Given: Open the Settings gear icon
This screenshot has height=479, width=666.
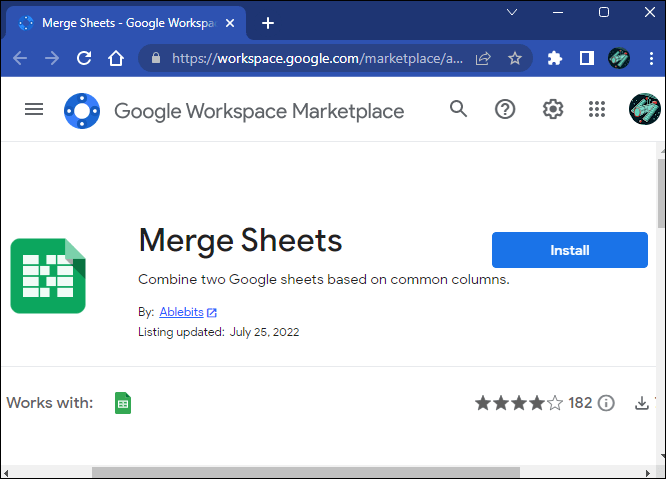Looking at the screenshot, I should click(x=552, y=110).
